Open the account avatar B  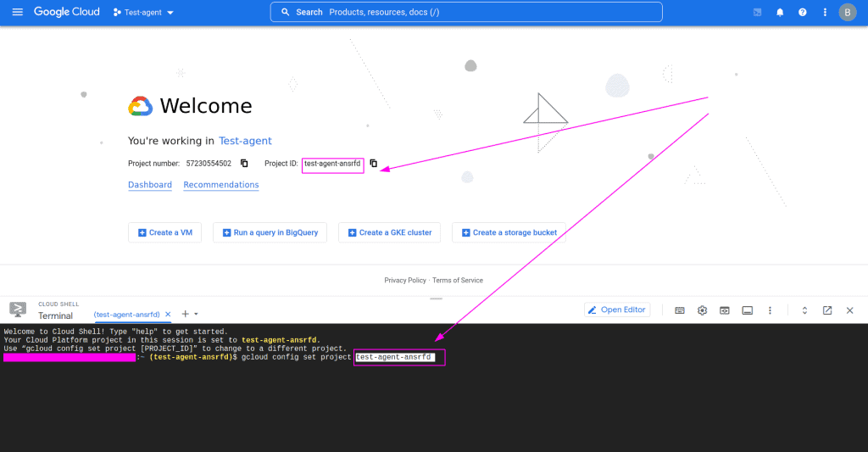coord(848,12)
